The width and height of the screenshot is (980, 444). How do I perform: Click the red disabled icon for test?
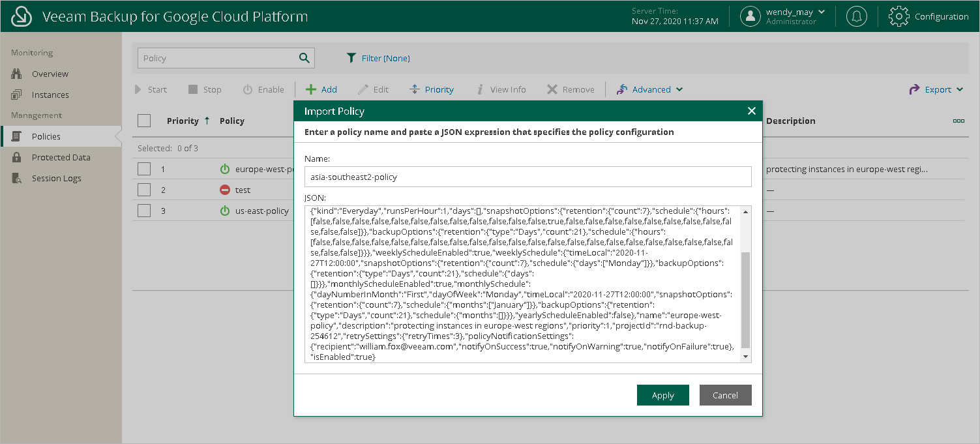225,190
